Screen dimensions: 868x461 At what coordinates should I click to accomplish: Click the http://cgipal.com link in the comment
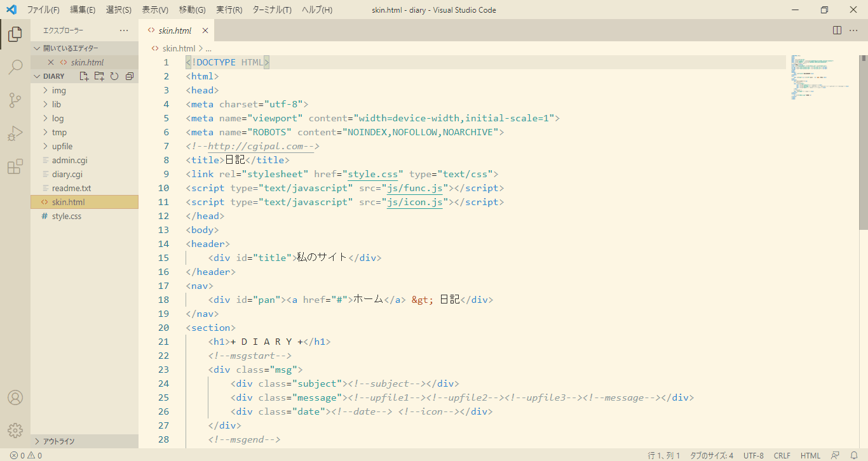(x=261, y=146)
